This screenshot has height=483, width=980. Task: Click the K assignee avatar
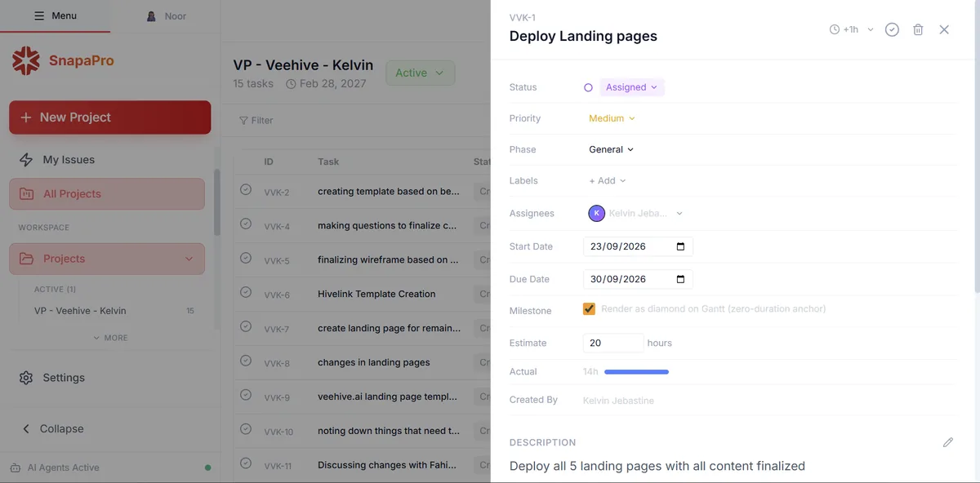pos(596,213)
